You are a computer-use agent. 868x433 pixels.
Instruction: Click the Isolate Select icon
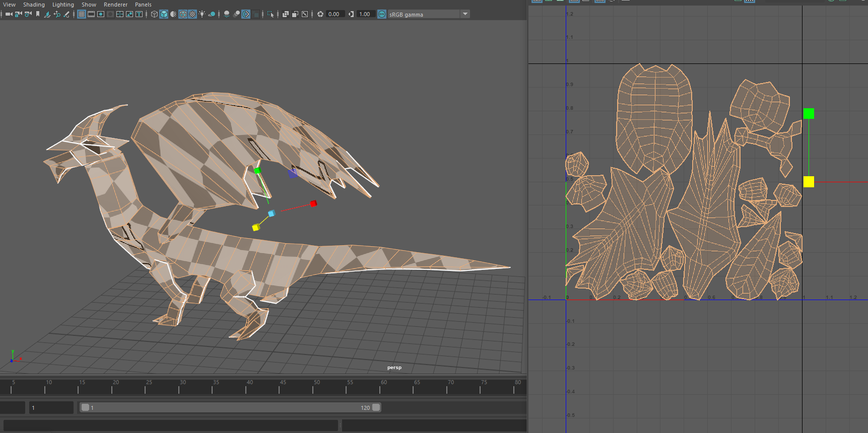pyautogui.click(x=270, y=14)
